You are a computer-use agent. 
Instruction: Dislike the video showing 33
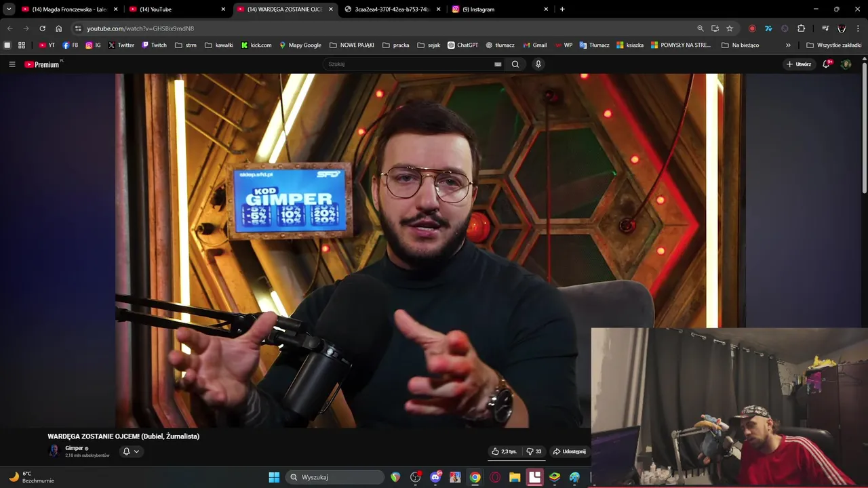click(534, 451)
